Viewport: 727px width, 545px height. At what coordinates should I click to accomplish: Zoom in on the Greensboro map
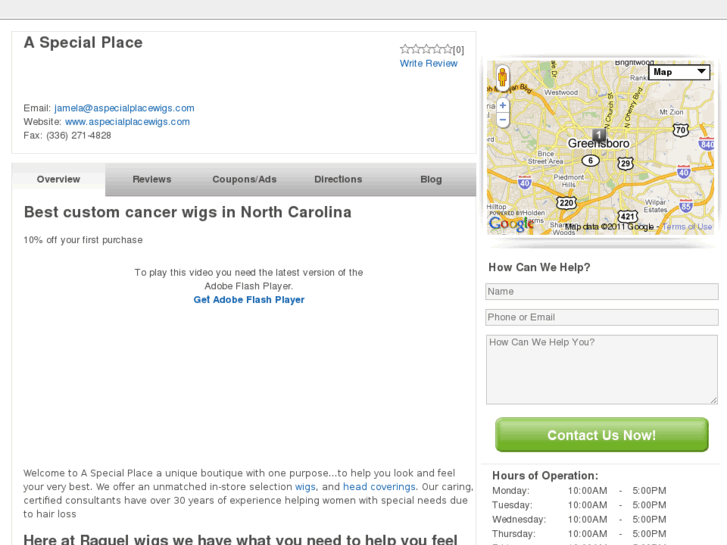[502, 104]
